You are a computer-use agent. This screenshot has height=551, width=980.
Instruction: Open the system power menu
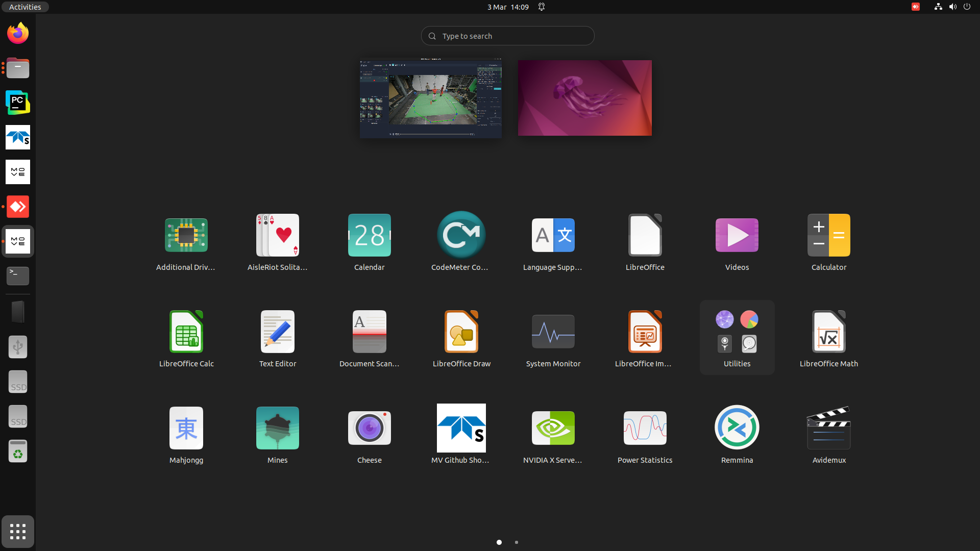(x=967, y=7)
